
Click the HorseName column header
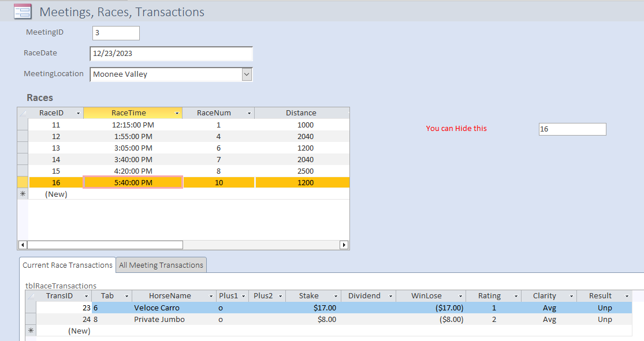(x=174, y=296)
